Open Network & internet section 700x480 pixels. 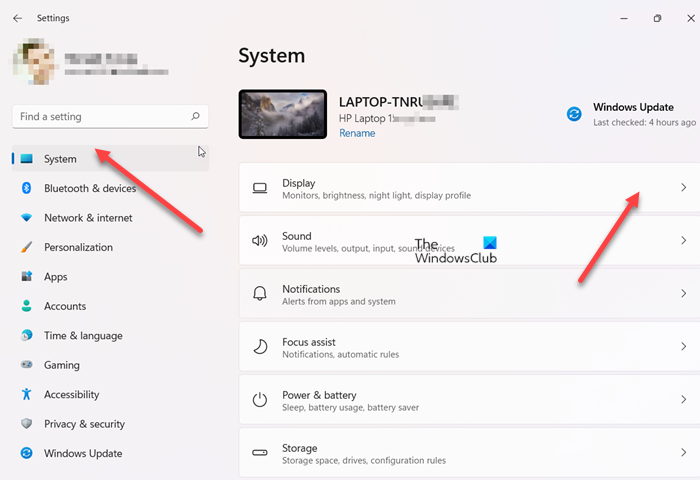pyautogui.click(x=110, y=218)
